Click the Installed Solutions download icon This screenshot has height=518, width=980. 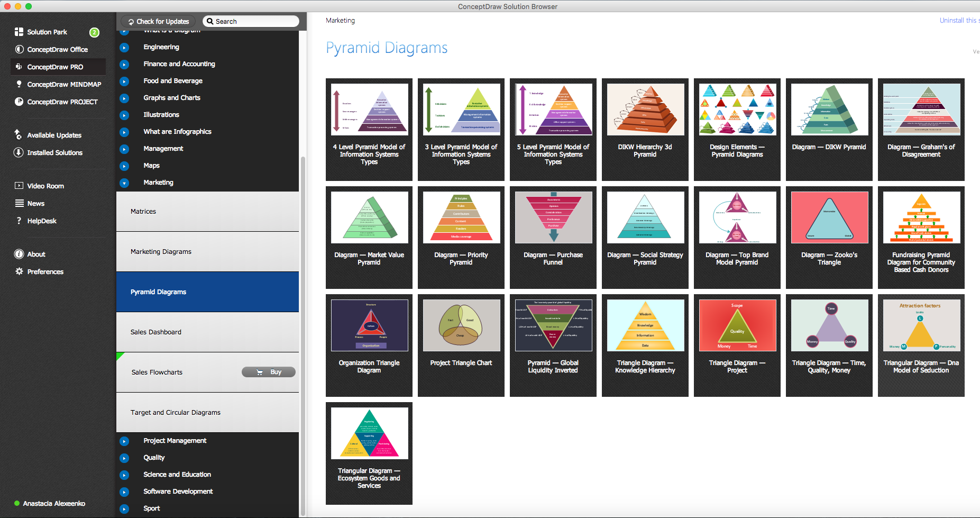point(19,152)
